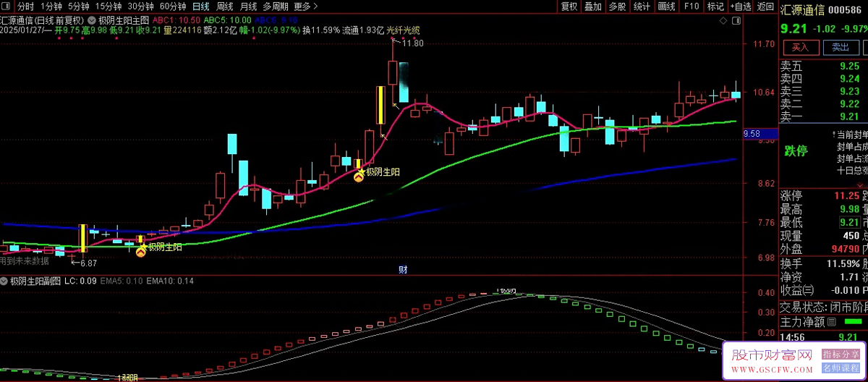Add stock via +自选 button

coord(741,7)
